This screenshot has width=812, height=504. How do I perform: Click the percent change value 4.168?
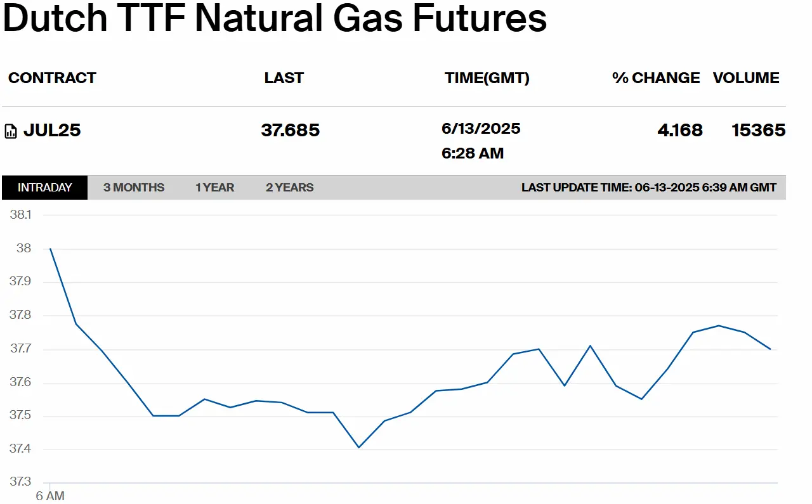pyautogui.click(x=680, y=131)
